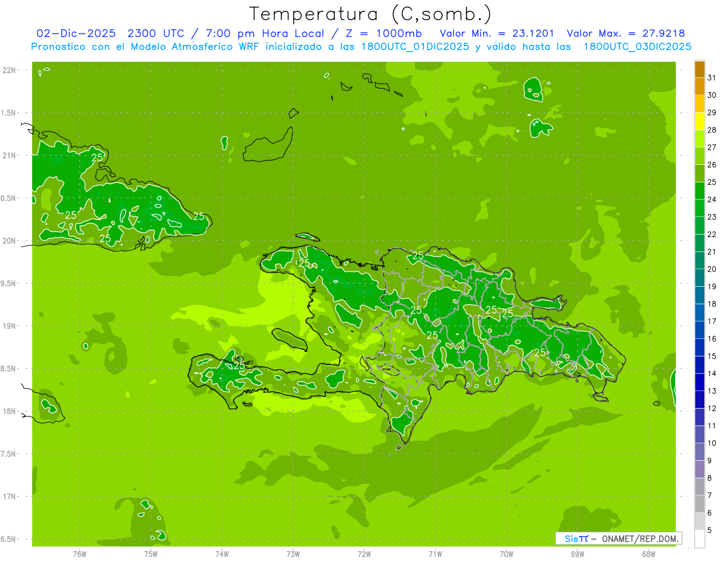Viewport: 728px width, 562px height.
Task: Click the '71W' longitude label
Action: pyautogui.click(x=435, y=554)
